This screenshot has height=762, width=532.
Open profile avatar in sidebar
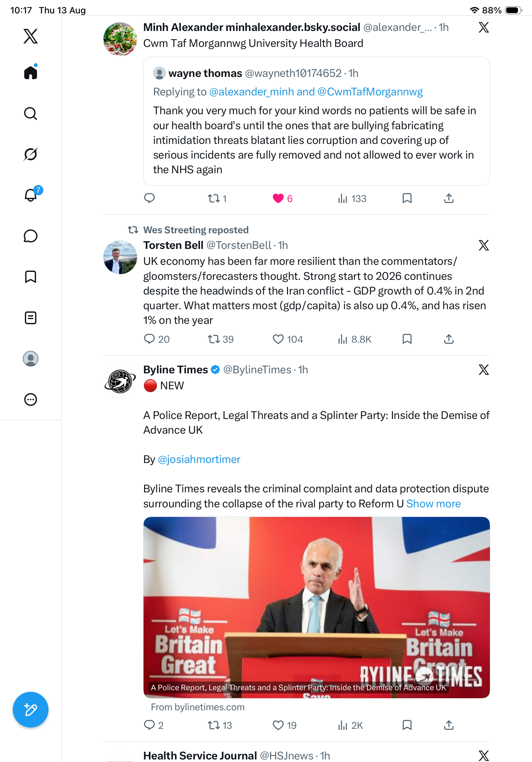(31, 359)
